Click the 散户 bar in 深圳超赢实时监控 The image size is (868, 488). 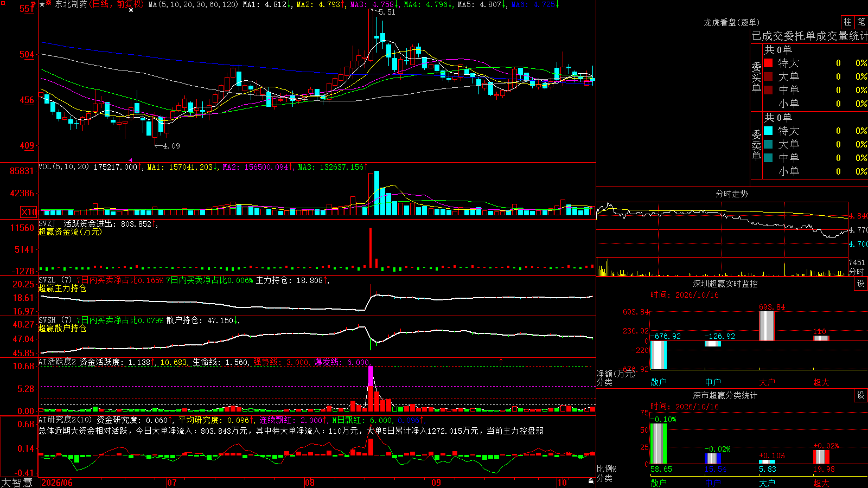(659, 355)
